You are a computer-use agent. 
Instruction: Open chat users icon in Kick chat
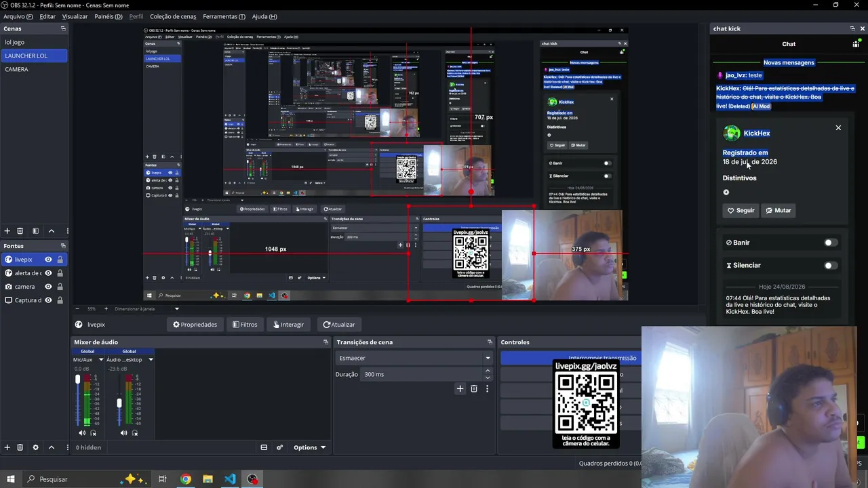[x=856, y=44]
